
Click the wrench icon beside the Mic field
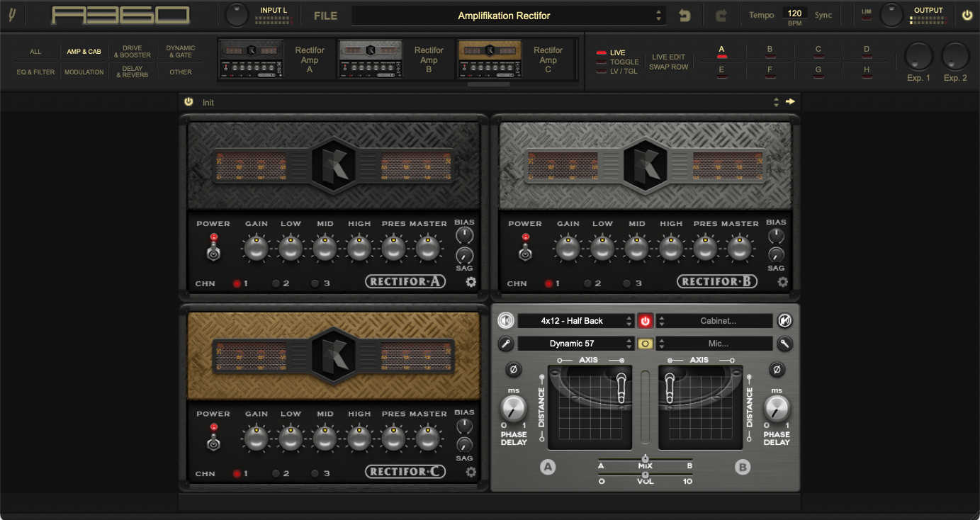[785, 344]
